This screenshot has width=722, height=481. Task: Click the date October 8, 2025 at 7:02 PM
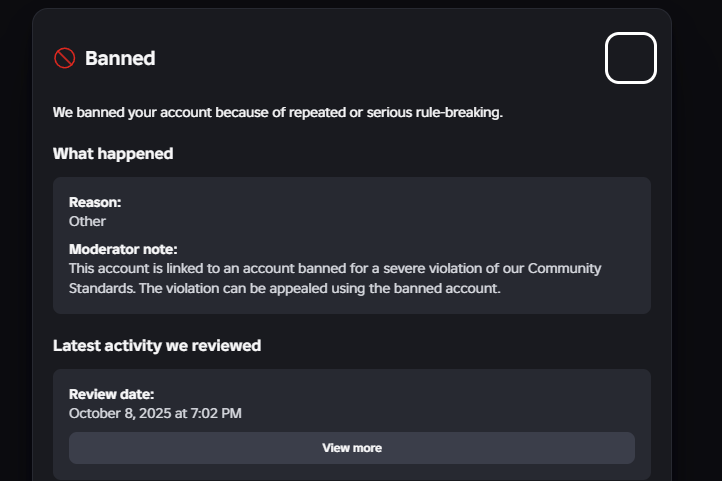[155, 413]
